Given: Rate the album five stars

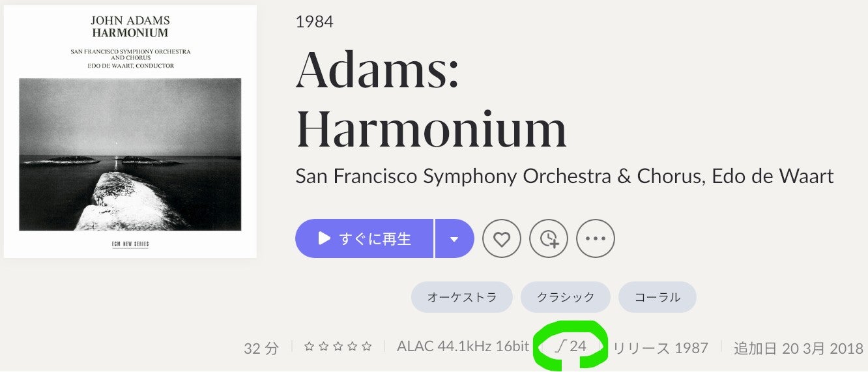Looking at the screenshot, I should pyautogui.click(x=367, y=347).
